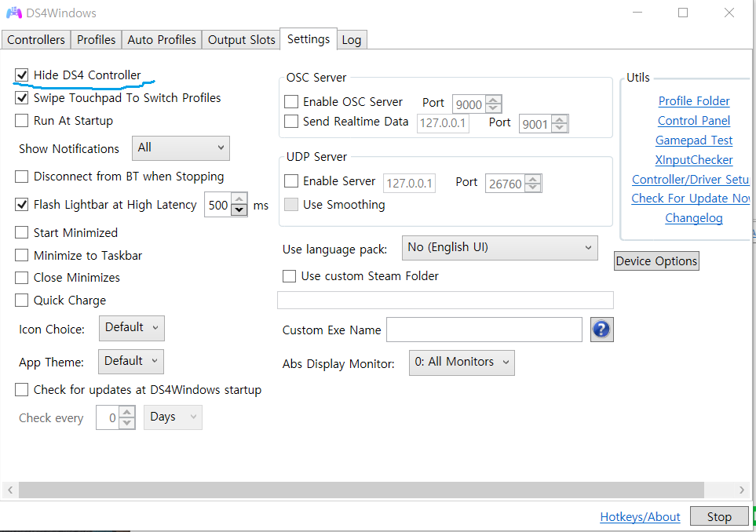Image resolution: width=756 pixels, height=532 pixels.
Task: Click the DS4Windows gamepad title bar icon
Action: tap(13, 13)
